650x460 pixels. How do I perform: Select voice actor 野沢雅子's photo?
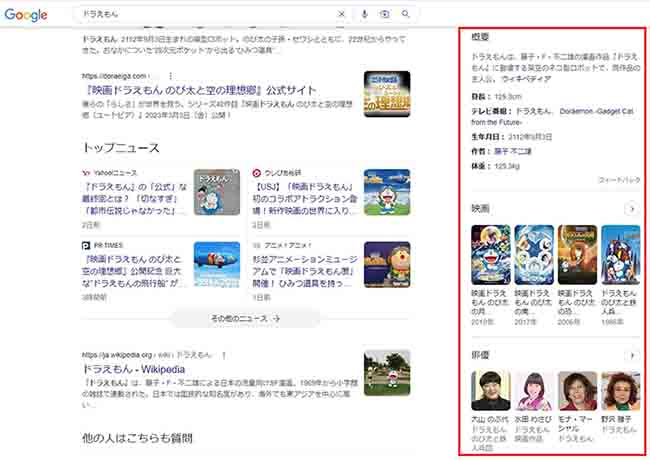[621, 391]
